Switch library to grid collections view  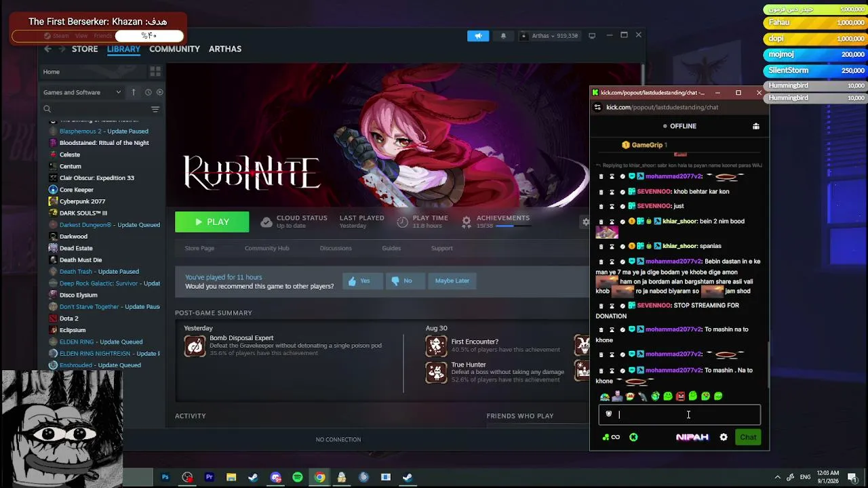point(155,71)
